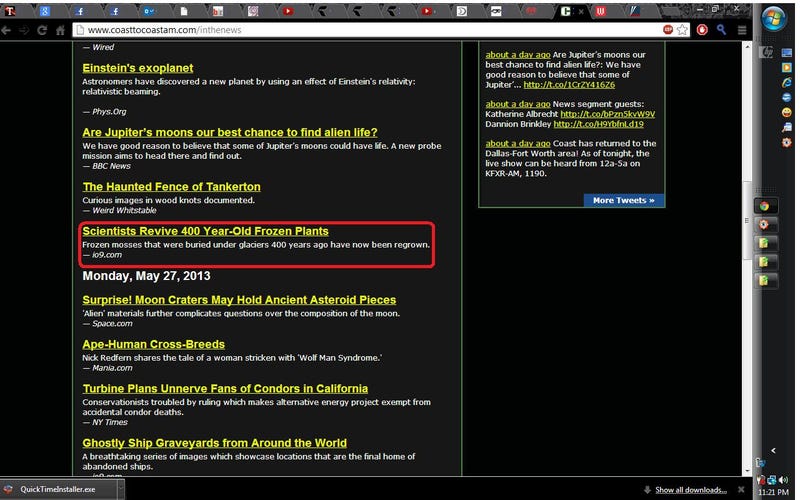Click the network tray icon
Viewport: 800px width, 500px height.
click(x=771, y=480)
